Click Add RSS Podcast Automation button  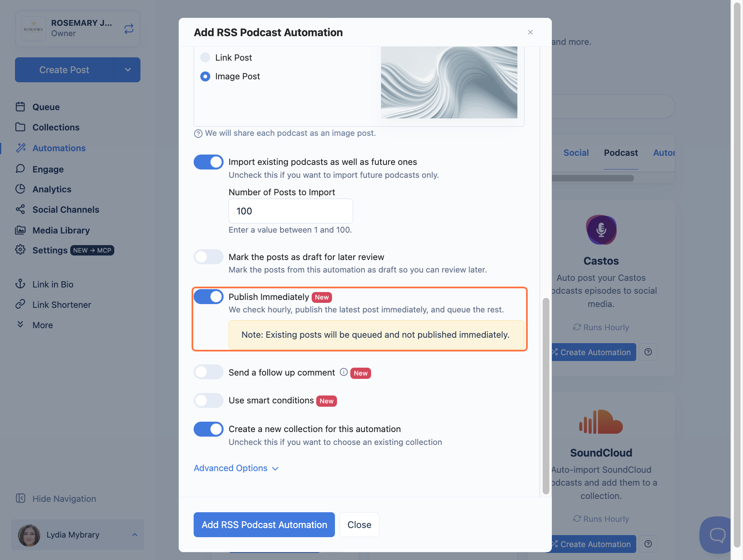pyautogui.click(x=264, y=525)
